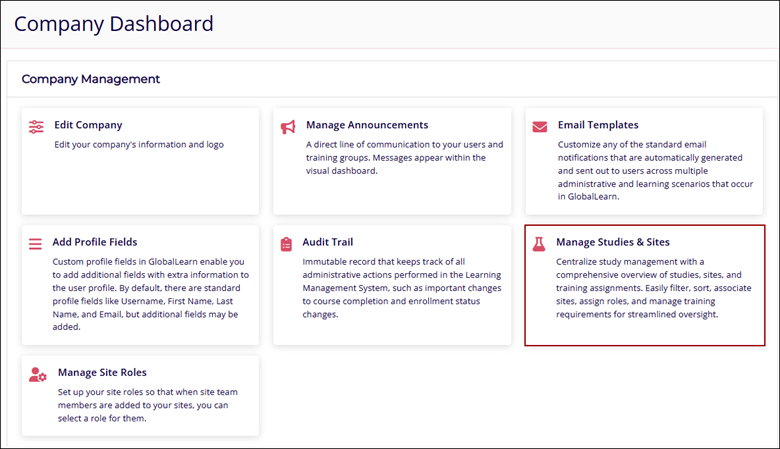Click the sliders icon beside Edit Company
Screen dimensions: 780x449
[37, 127]
